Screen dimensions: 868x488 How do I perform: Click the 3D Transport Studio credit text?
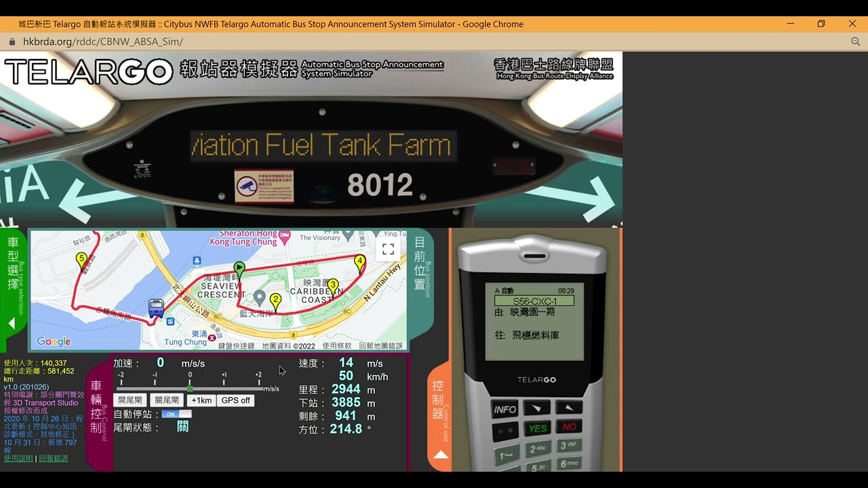click(45, 403)
